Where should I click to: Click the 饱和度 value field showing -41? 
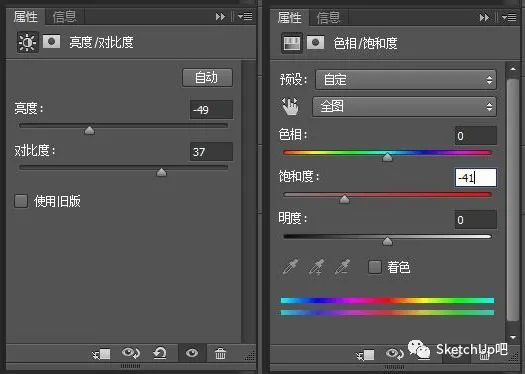475,177
